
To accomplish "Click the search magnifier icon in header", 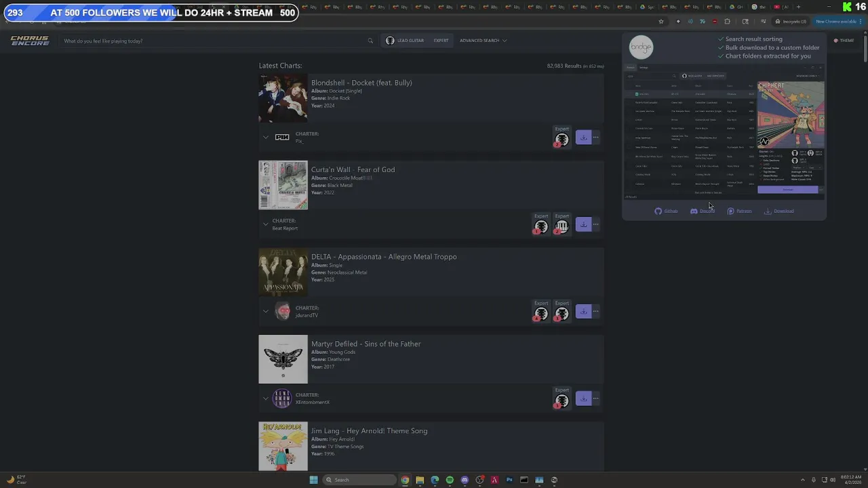I will [370, 41].
